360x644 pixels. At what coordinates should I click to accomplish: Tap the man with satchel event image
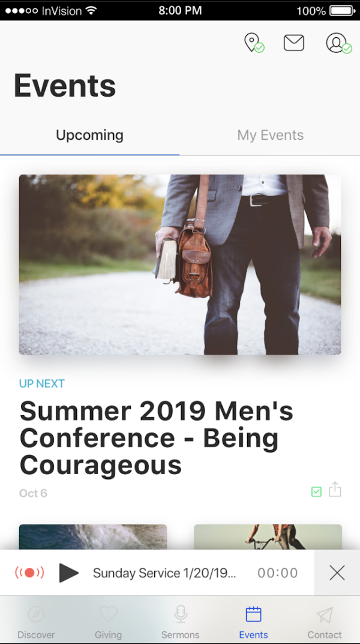coord(180,265)
